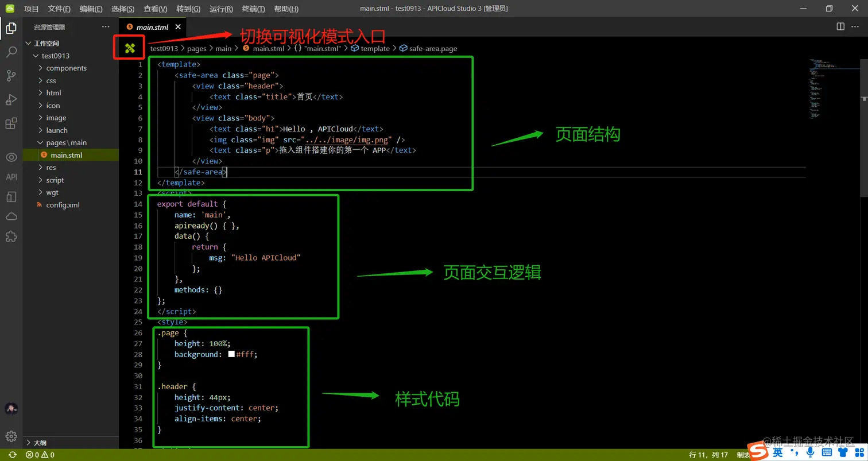Image resolution: width=868 pixels, height=461 pixels.
Task: Split the editor to the right
Action: (x=840, y=26)
